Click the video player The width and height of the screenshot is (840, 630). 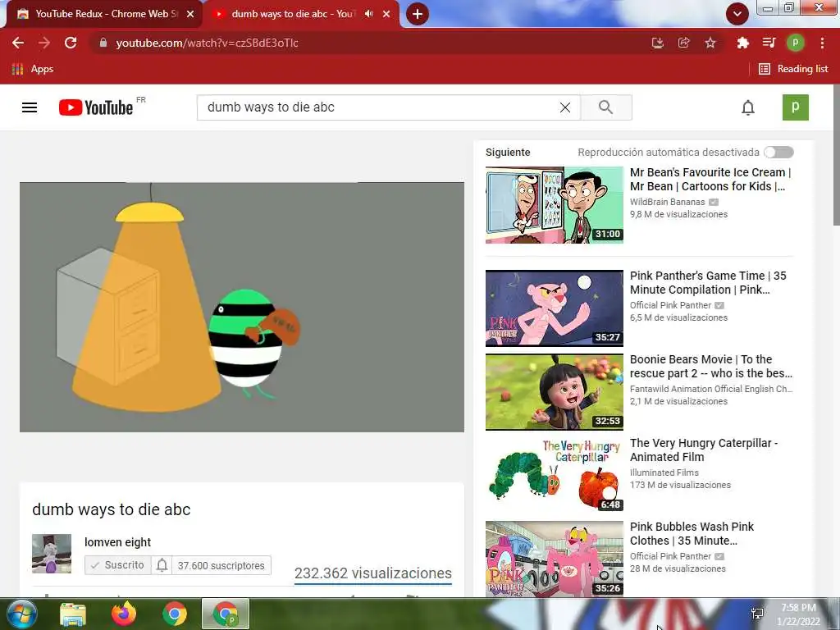click(x=242, y=307)
